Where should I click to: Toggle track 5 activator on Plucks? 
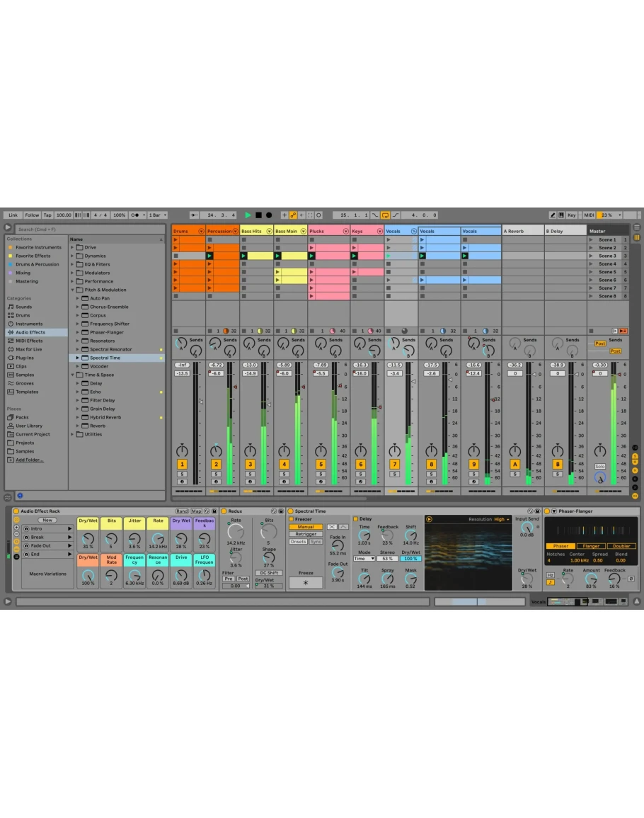coord(321,465)
